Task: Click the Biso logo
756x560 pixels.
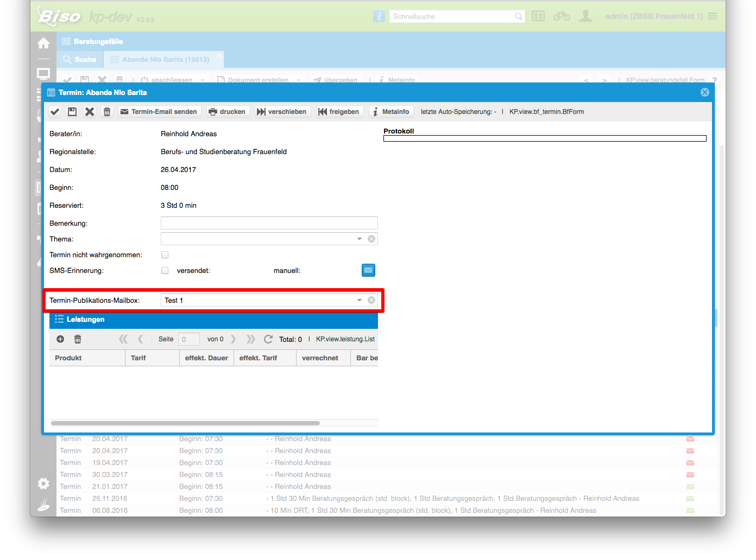Action: 59,16
